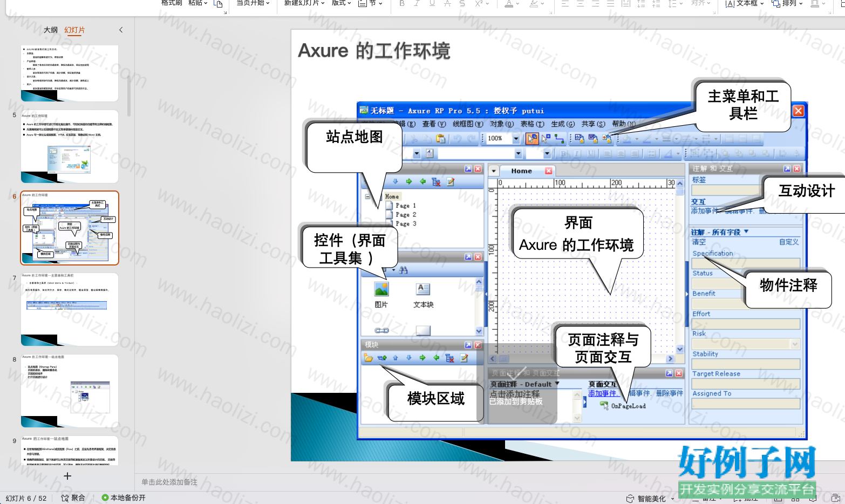The height and width of the screenshot is (504, 845).
Task: Align text left in the paragraph toolbar
Action: [x=565, y=3]
